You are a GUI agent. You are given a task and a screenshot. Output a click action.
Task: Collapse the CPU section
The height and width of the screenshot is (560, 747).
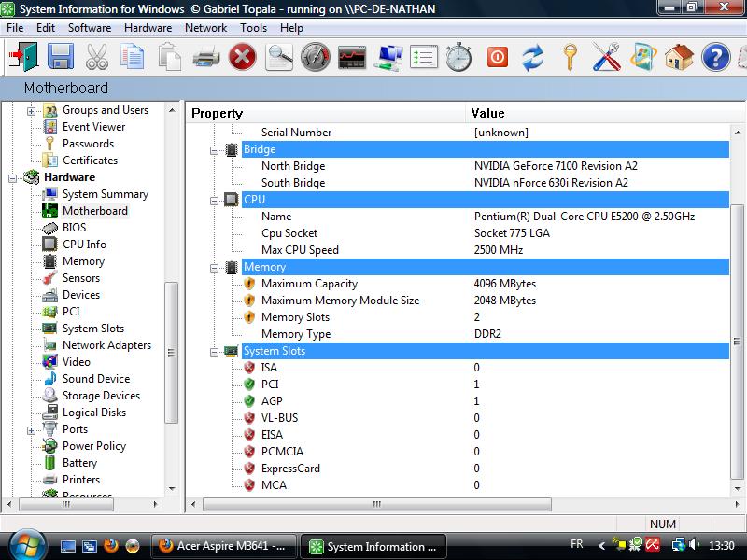[214, 201]
